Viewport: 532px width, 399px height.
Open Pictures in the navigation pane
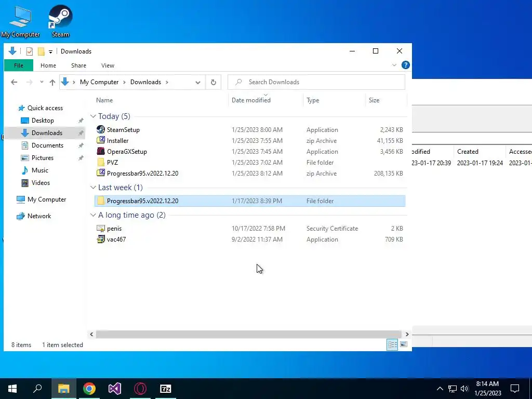[x=43, y=158]
